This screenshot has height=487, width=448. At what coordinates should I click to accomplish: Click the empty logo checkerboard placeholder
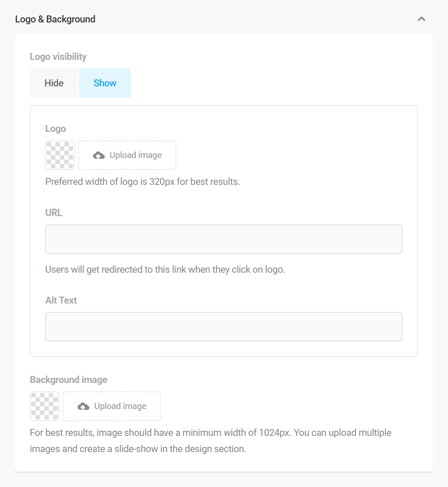(59, 155)
